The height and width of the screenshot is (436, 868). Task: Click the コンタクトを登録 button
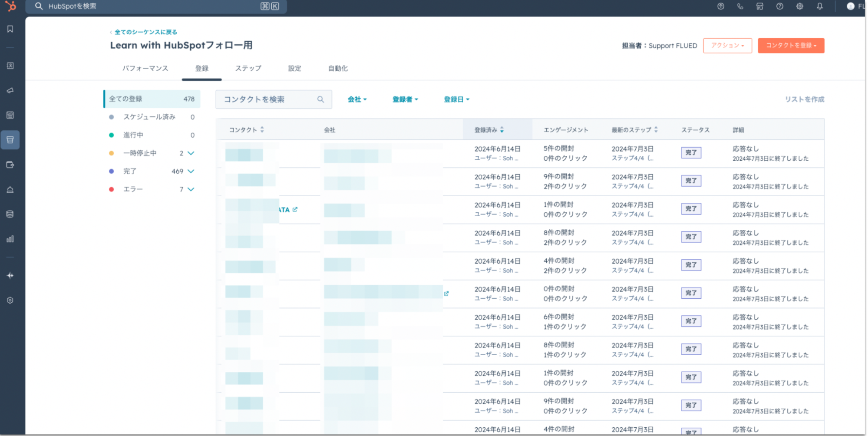click(x=790, y=46)
